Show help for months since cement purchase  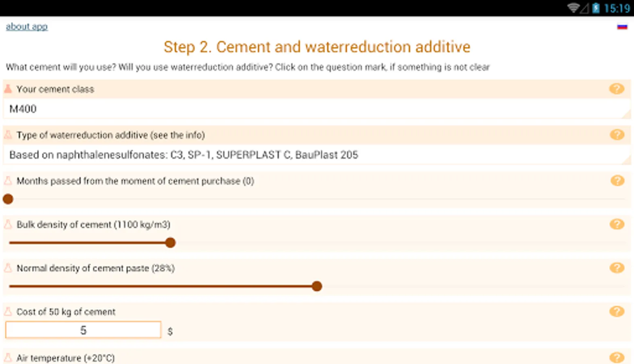pyautogui.click(x=617, y=180)
